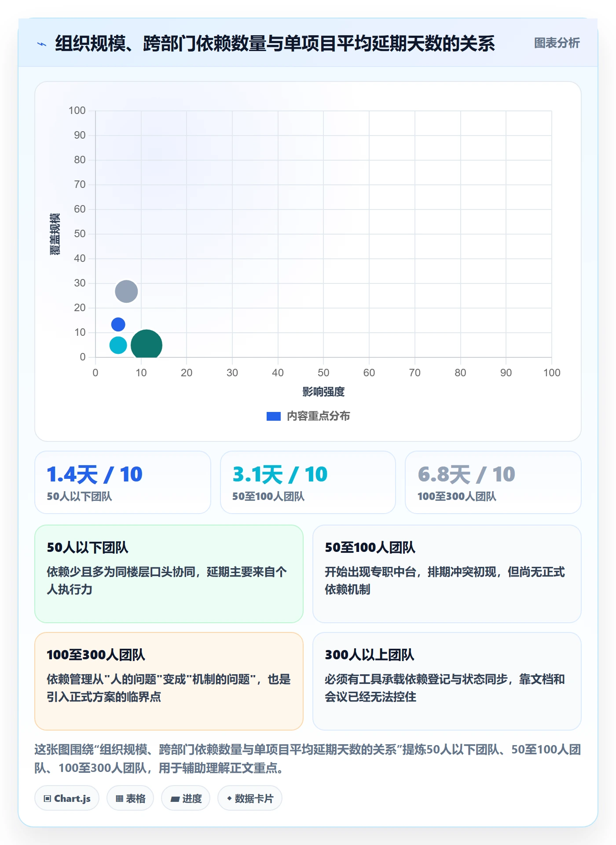The width and height of the screenshot is (616, 845).
Task: Click the grid icon in the 表格 tag
Action: click(119, 799)
